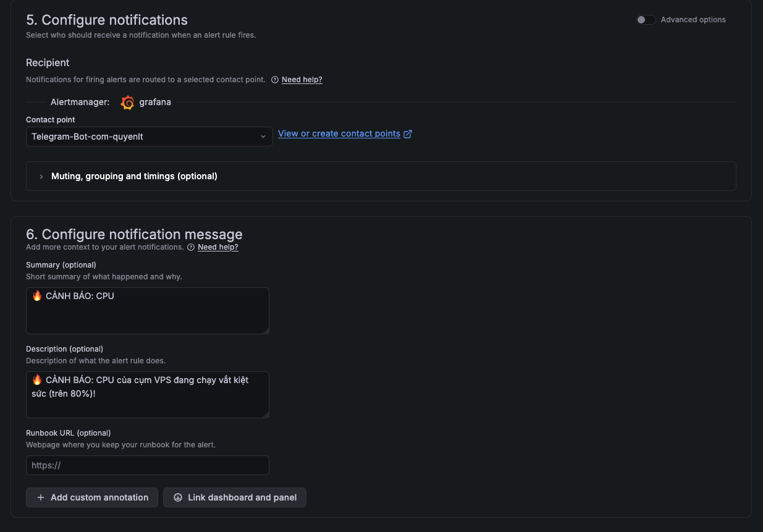Open the View or create contact points link
Viewport: 763px width, 532px height.
pos(339,133)
